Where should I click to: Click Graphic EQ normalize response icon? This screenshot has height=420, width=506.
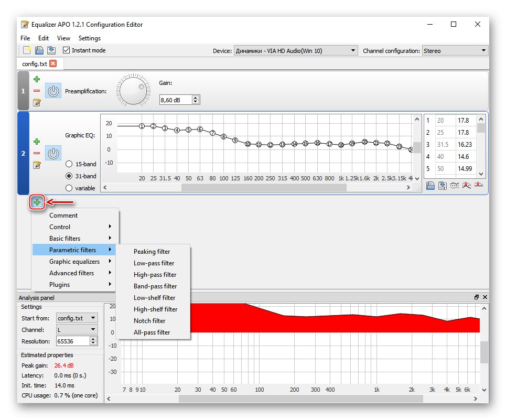click(x=466, y=186)
